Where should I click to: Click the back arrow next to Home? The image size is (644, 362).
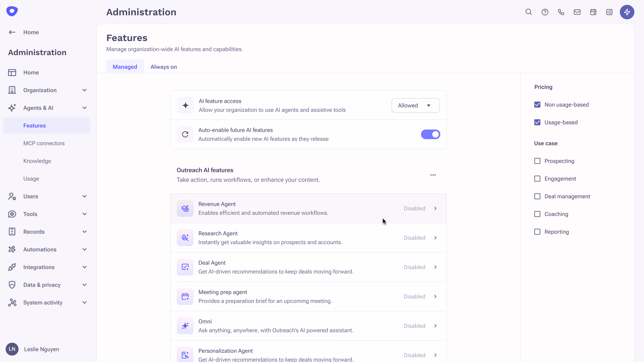[x=12, y=32]
